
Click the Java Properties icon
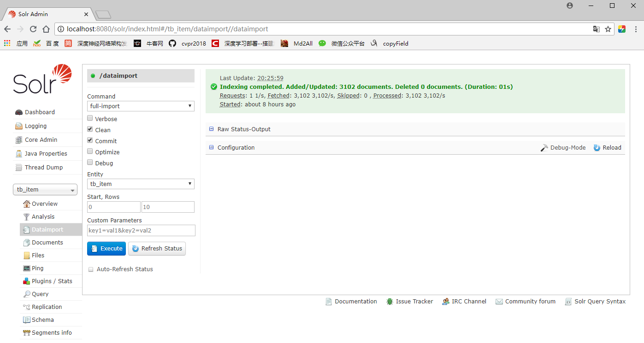point(19,154)
